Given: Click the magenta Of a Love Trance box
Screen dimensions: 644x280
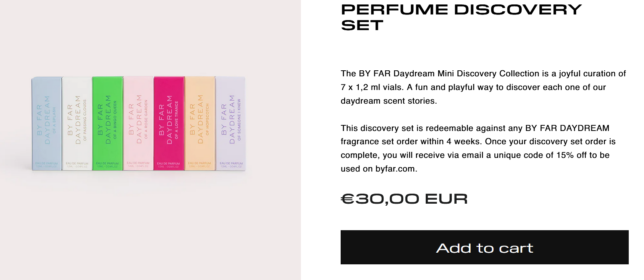Looking at the screenshot, I should coord(169,124).
